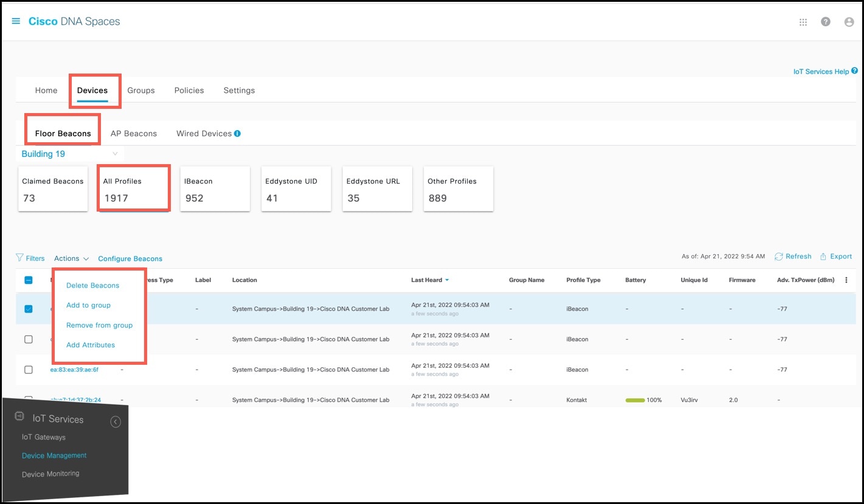Open the user account profile icon

coord(849,22)
